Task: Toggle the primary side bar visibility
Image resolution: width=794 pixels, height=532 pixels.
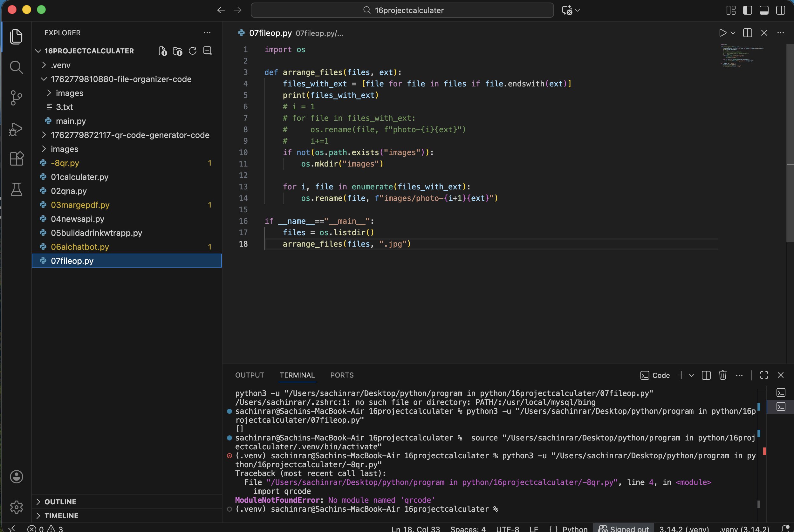Action: pos(747,10)
